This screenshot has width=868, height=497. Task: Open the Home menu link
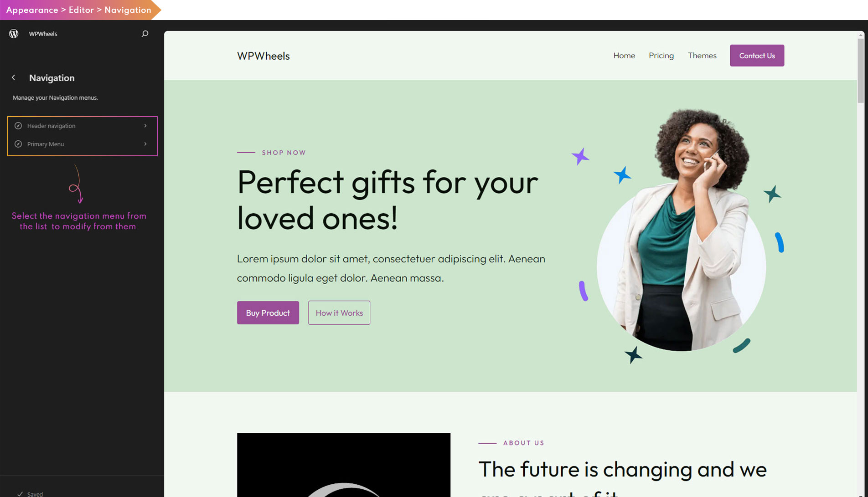click(624, 56)
